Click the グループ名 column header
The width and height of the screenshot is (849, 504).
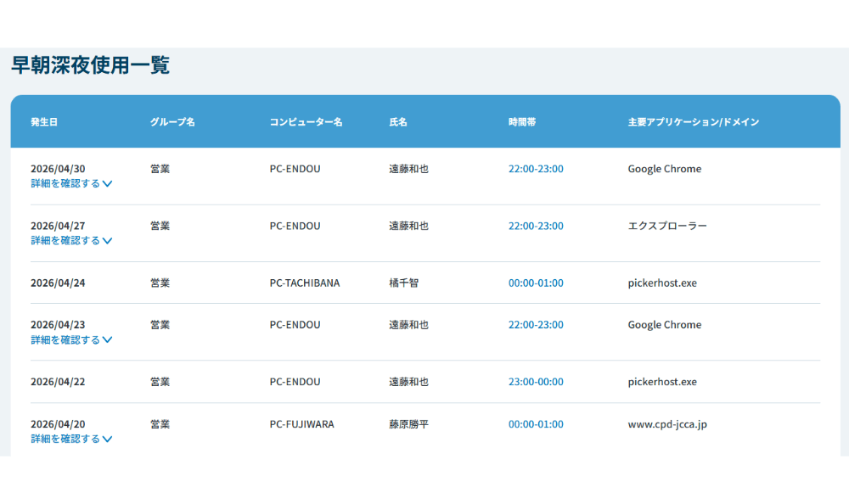172,122
